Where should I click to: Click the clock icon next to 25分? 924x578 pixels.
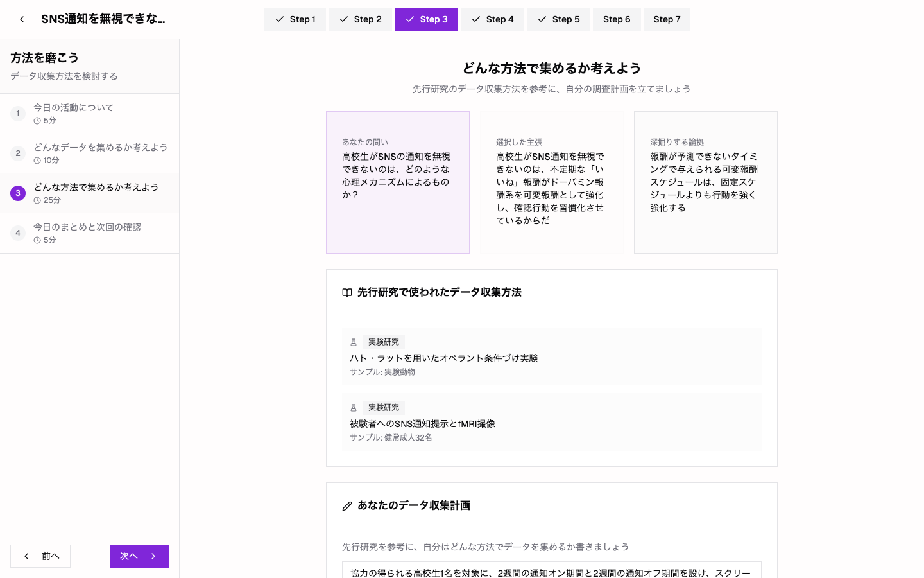(37, 200)
